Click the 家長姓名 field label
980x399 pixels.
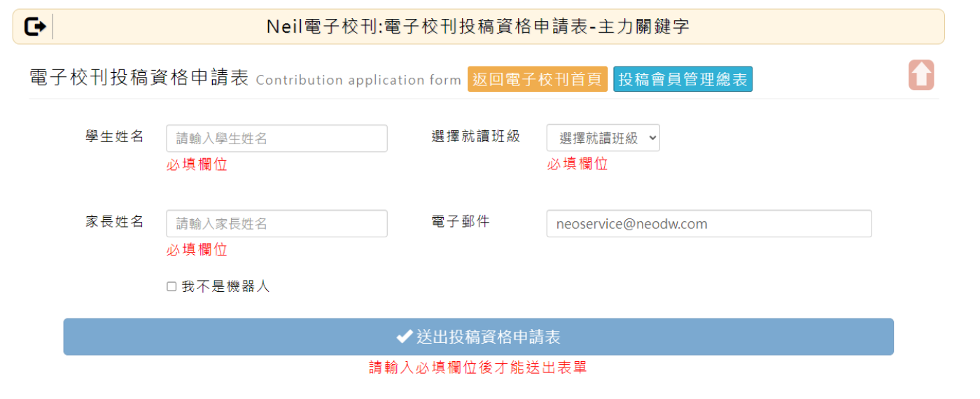[x=115, y=222]
